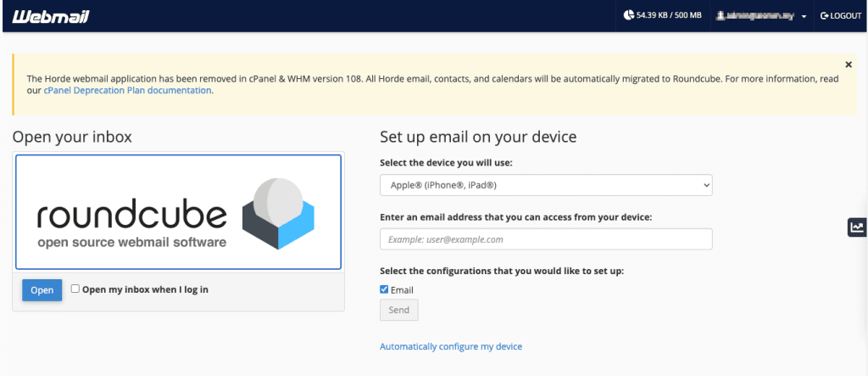Click Automatically configure my device link
Image resolution: width=868 pixels, height=376 pixels.
pyautogui.click(x=451, y=346)
